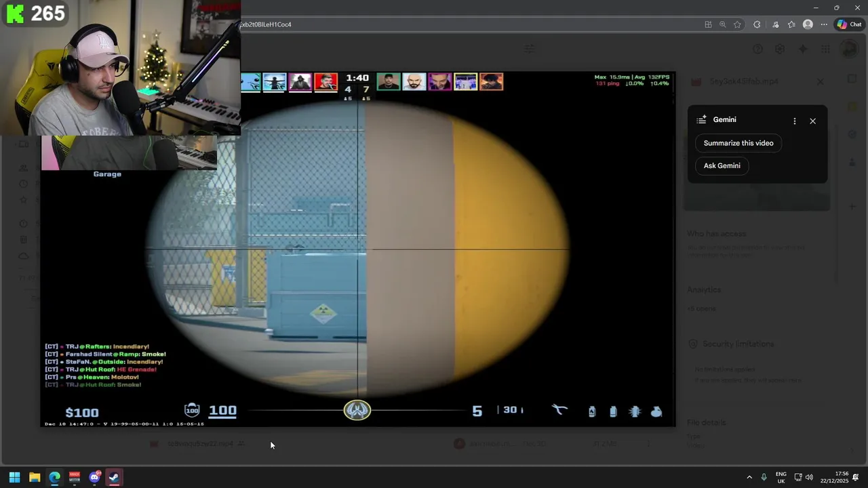
Task: Open Gemini panel more options menu
Action: [794, 121]
